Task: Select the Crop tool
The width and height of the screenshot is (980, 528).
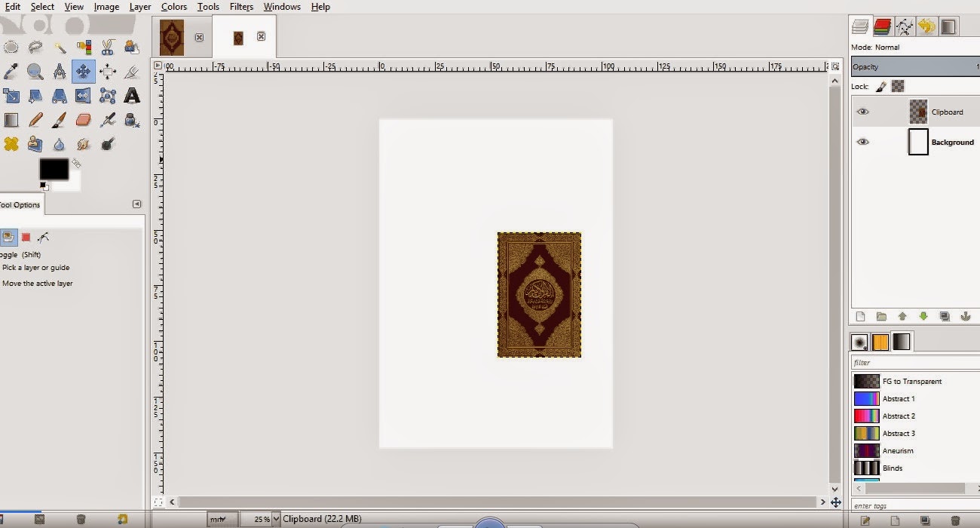Action: point(132,72)
